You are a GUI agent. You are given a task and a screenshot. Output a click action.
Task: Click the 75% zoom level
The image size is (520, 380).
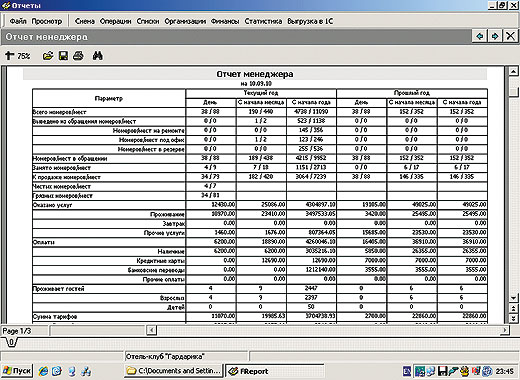24,56
